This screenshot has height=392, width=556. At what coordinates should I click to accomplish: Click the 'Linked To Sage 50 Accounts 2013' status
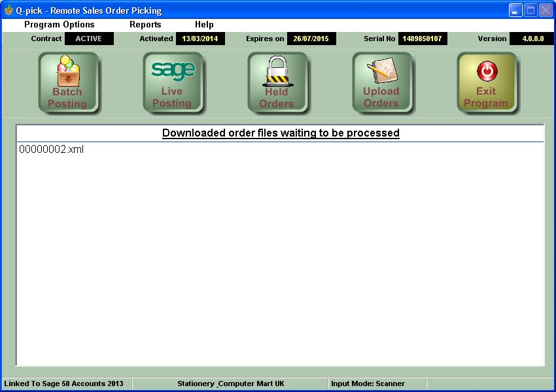coord(64,384)
